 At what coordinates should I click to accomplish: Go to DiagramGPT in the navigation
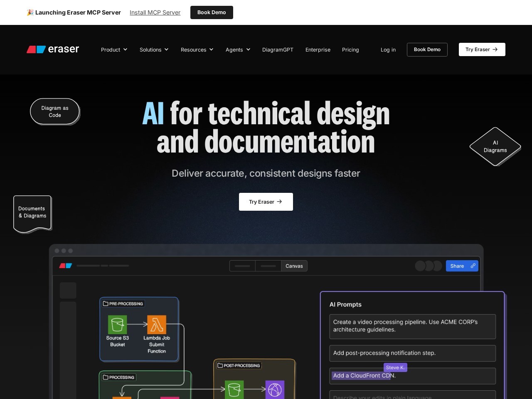tap(278, 49)
